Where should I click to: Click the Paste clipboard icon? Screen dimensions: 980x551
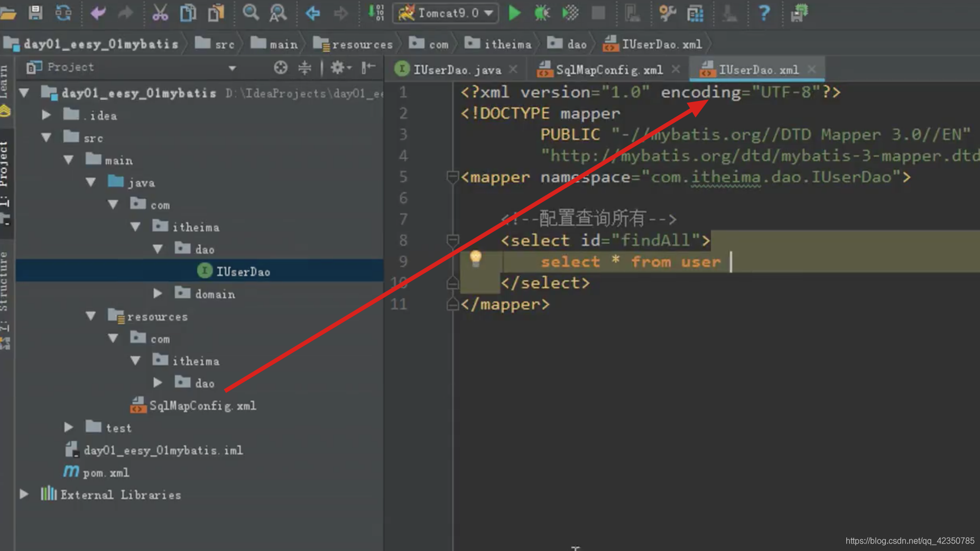coord(216,13)
